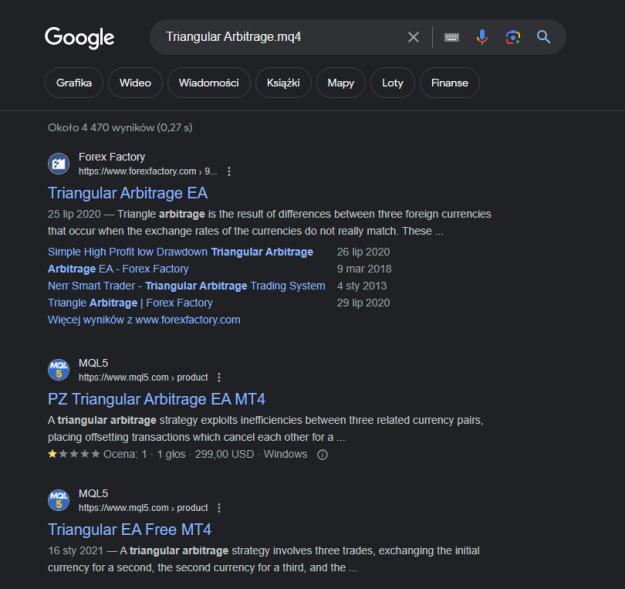Image resolution: width=625 pixels, height=589 pixels.
Task: Click the Google logo
Action: (x=79, y=38)
